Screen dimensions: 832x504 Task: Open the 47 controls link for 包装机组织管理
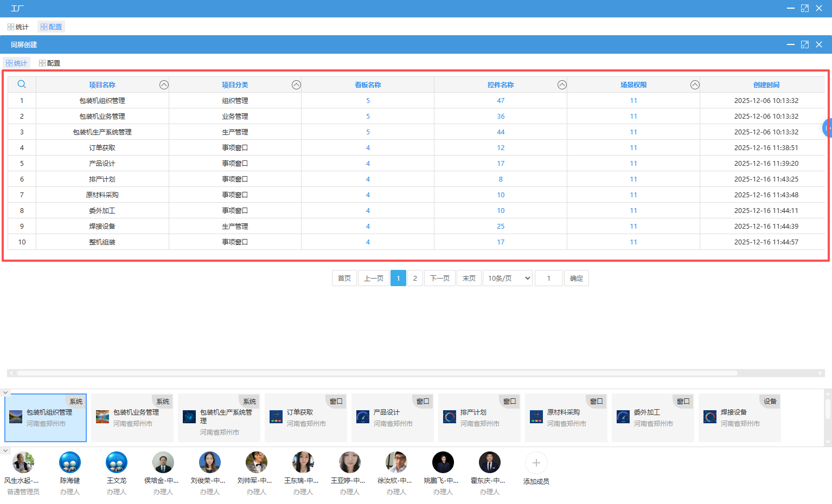[x=501, y=101]
